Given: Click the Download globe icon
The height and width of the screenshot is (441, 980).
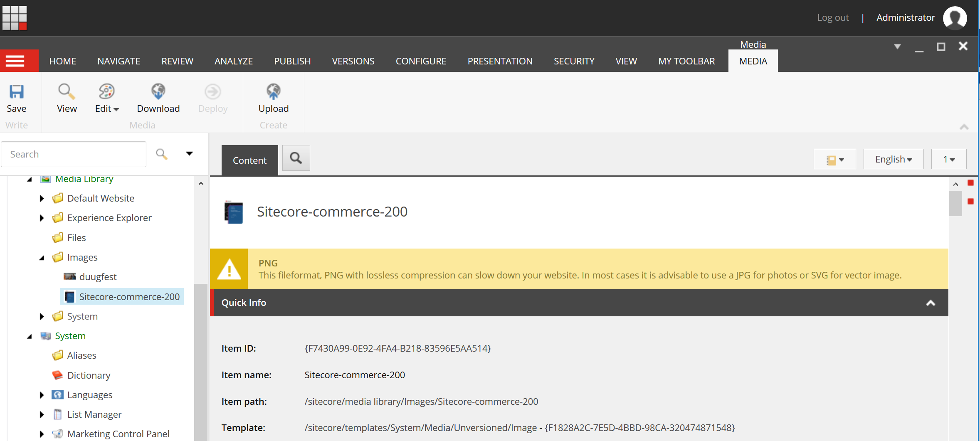Looking at the screenshot, I should click(x=158, y=91).
